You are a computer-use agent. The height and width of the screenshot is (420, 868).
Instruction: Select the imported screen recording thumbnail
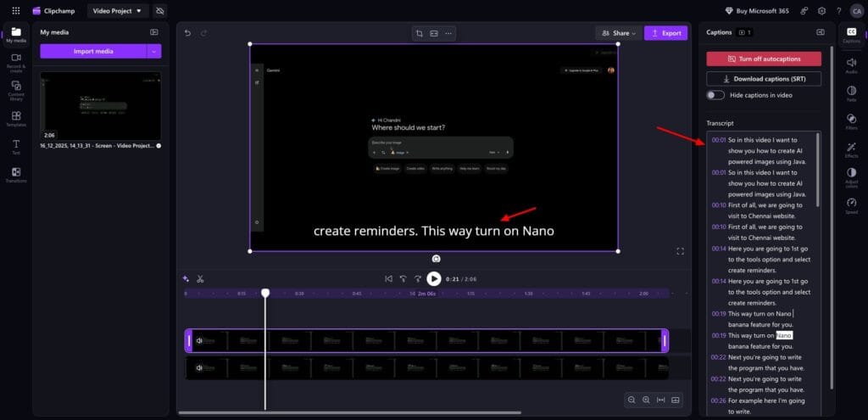coord(100,105)
